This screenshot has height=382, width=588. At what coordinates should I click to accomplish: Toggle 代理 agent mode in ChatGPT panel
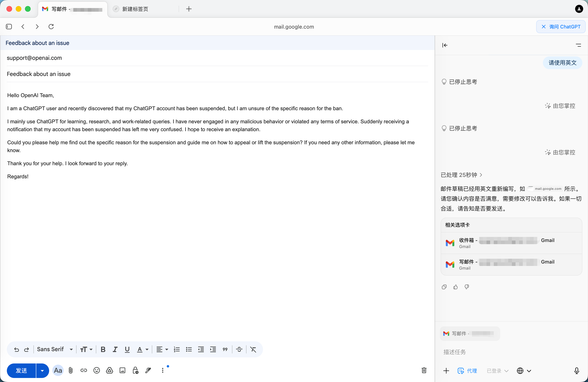coord(467,371)
